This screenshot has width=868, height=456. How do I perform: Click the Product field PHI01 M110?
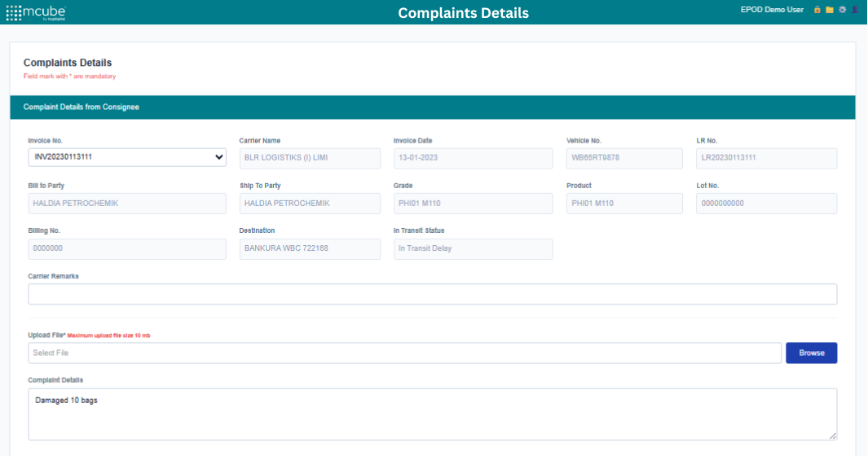(624, 204)
